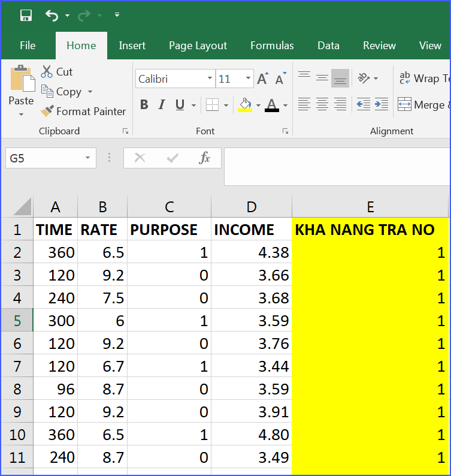
Task: Open the Formulas ribbon tab
Action: click(x=272, y=46)
